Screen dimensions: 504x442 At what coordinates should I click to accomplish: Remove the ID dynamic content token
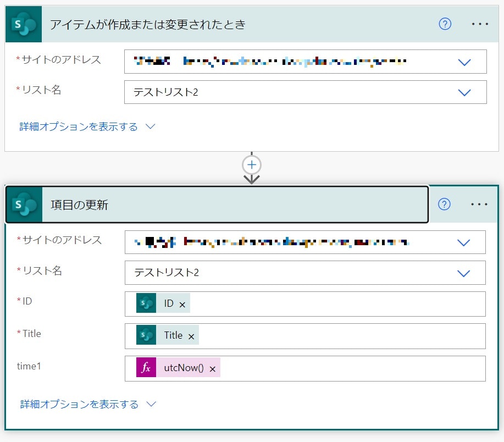coord(182,305)
